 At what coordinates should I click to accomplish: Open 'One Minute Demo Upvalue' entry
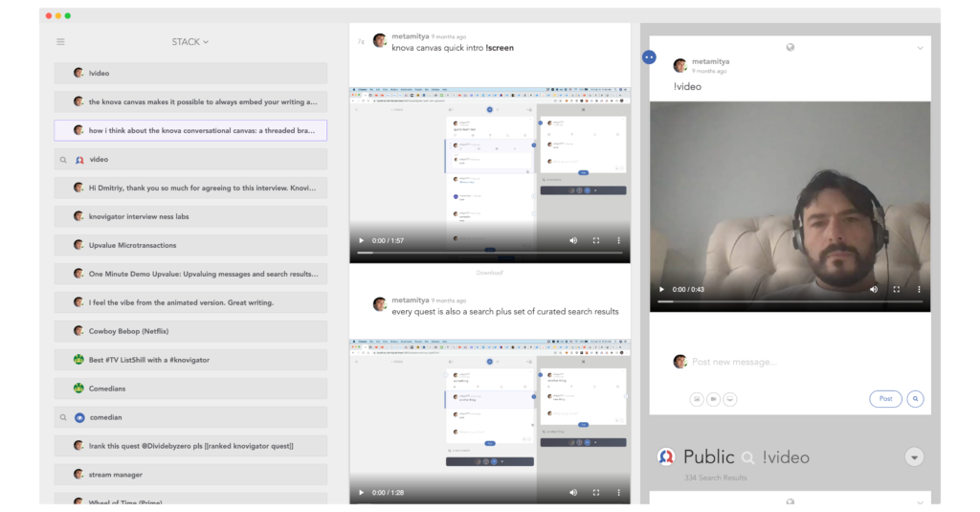[190, 274]
